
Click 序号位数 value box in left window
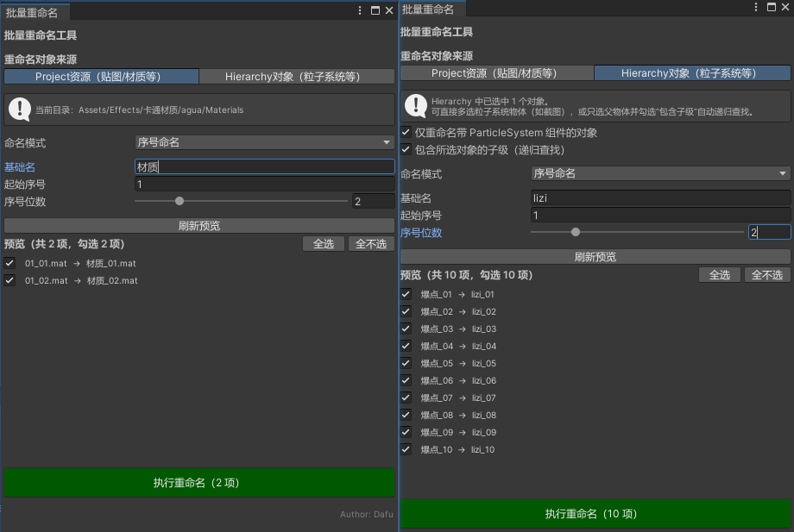(373, 201)
